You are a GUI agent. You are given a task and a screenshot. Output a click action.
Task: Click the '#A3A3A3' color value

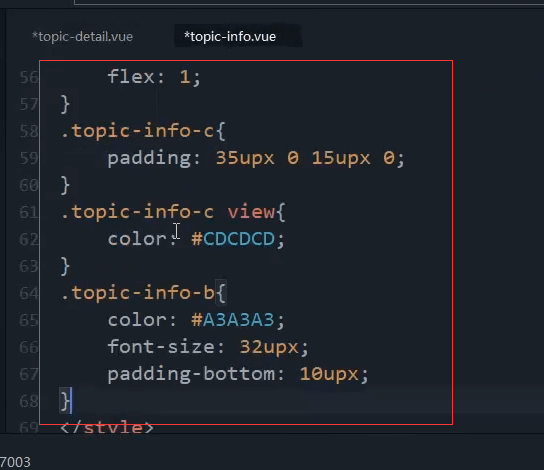click(x=233, y=320)
